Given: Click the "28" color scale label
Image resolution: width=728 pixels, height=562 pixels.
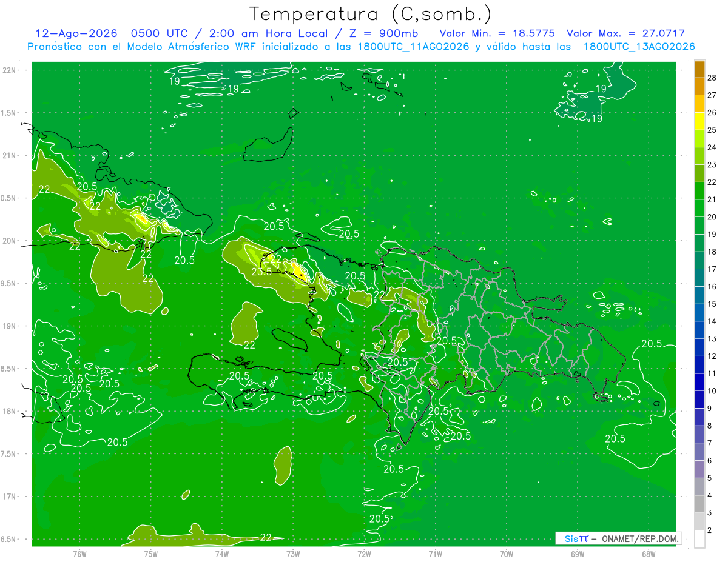Looking at the screenshot, I should click(712, 78).
